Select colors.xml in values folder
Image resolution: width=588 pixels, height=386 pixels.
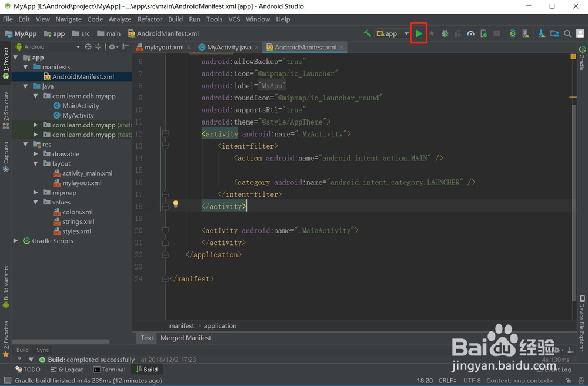click(77, 212)
